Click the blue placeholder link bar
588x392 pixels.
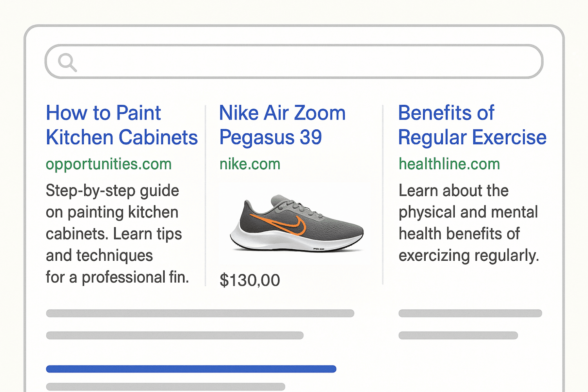point(191,369)
